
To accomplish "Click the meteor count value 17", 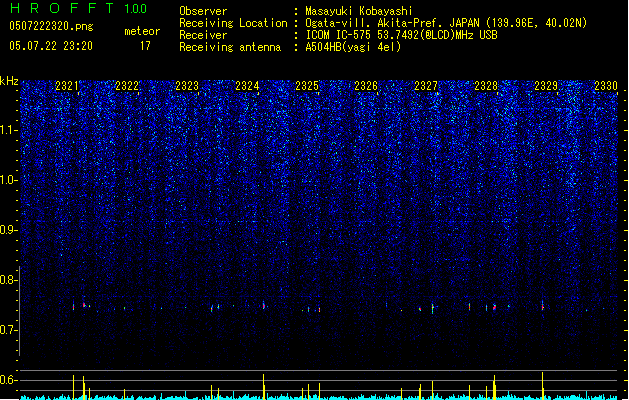I will [x=145, y=46].
